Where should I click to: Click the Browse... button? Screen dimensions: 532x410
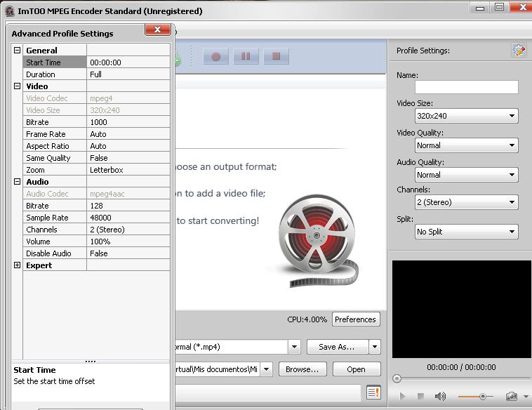click(302, 369)
